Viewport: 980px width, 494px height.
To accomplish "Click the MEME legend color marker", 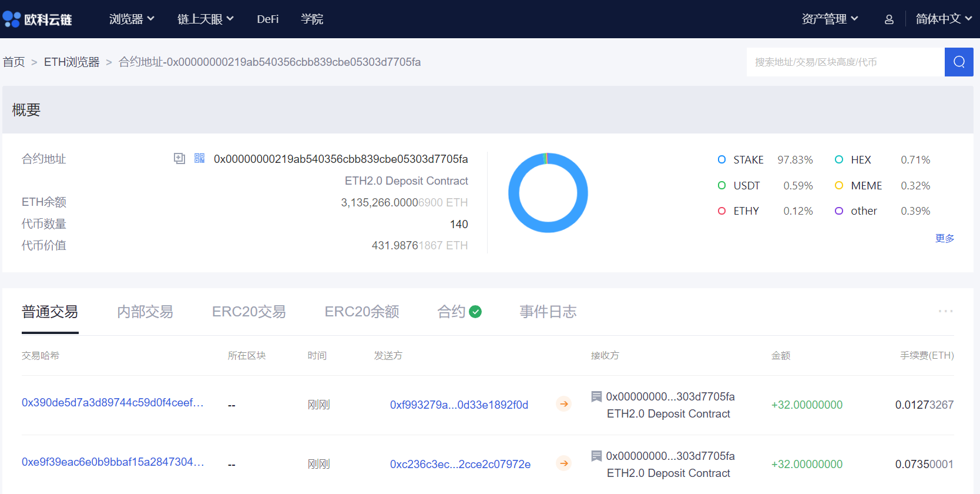I will [839, 185].
